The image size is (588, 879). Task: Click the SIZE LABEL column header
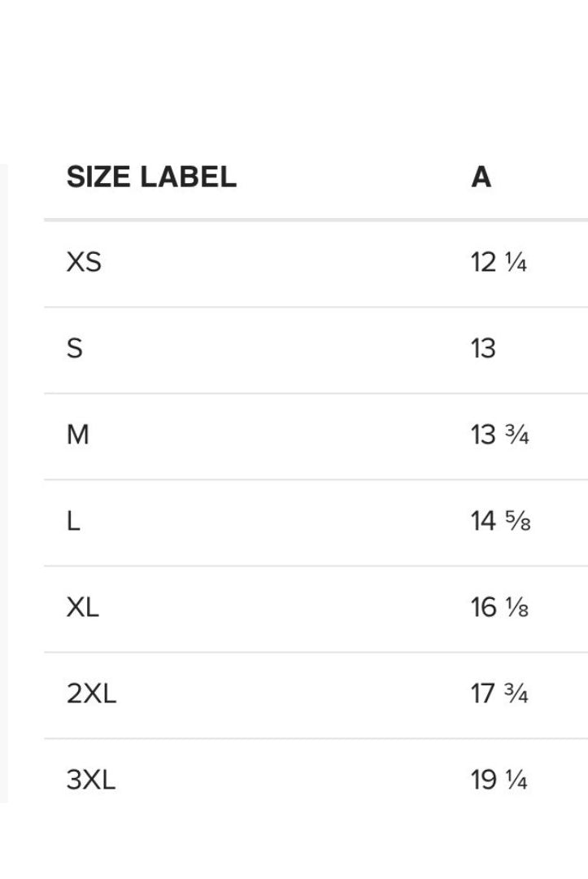coord(151,177)
